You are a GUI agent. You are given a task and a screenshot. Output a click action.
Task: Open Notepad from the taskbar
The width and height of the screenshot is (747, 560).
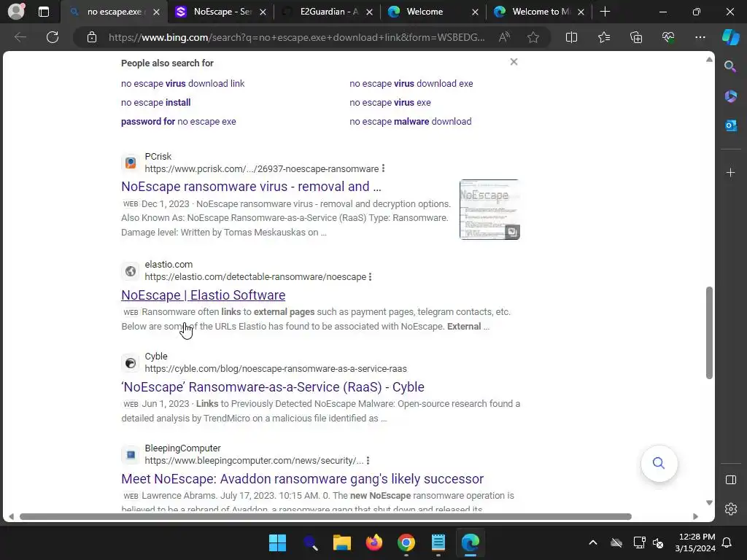438,542
